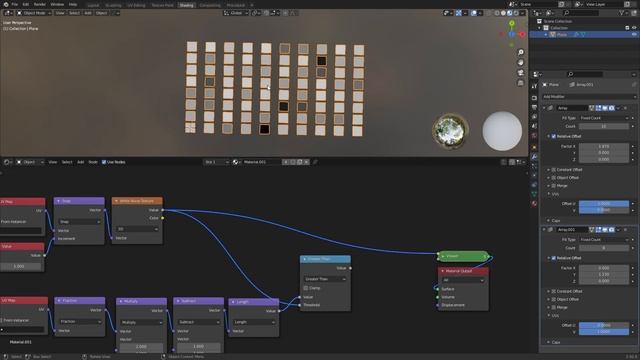
Task: Enable Clamp on Greater Than node
Action: pyautogui.click(x=306, y=288)
